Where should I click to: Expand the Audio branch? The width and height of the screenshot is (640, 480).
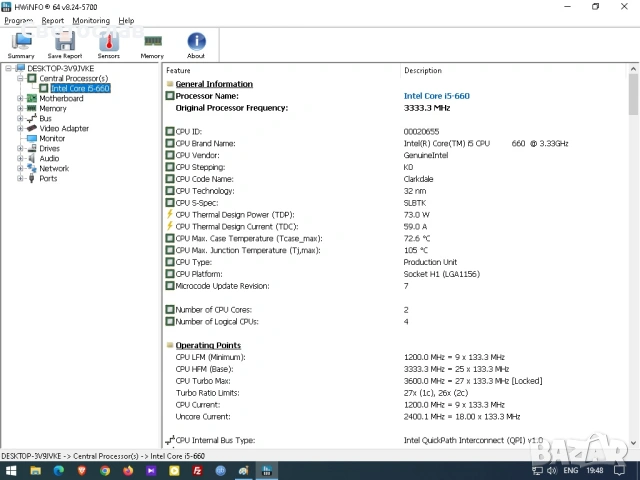point(20,158)
